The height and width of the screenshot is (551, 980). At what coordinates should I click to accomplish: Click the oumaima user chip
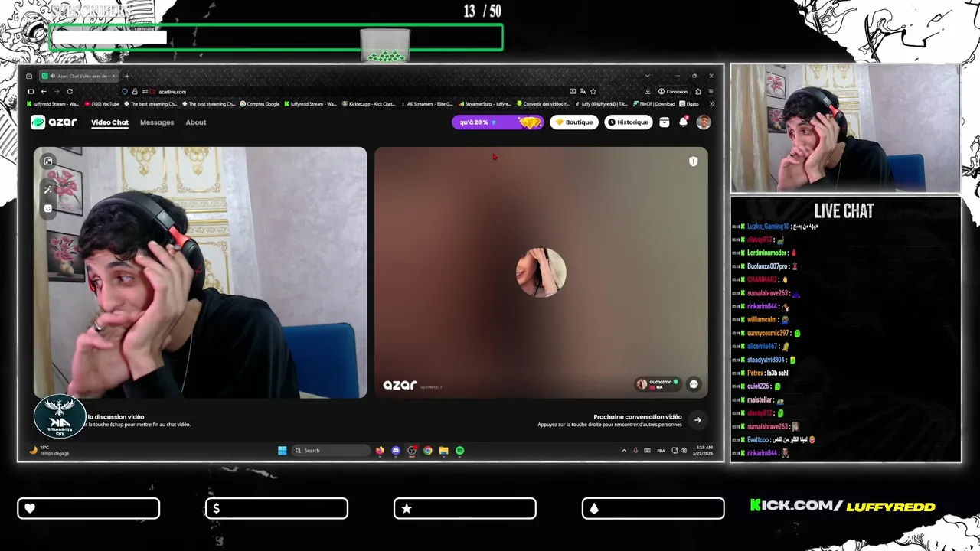pyautogui.click(x=658, y=384)
